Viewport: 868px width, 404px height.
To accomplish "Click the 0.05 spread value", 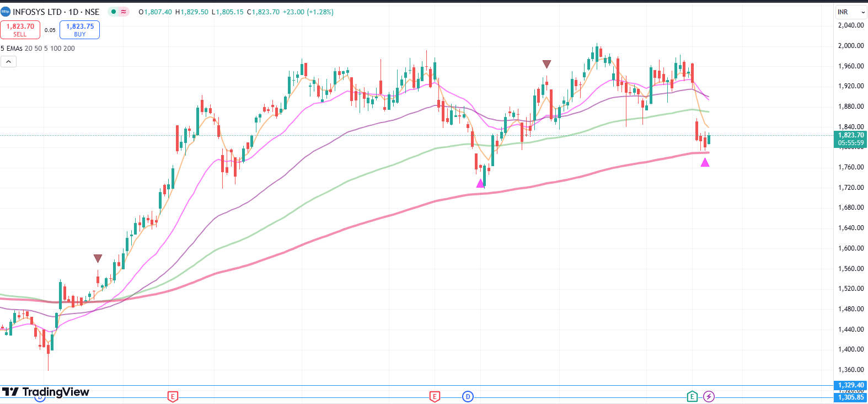I will pyautogui.click(x=50, y=30).
